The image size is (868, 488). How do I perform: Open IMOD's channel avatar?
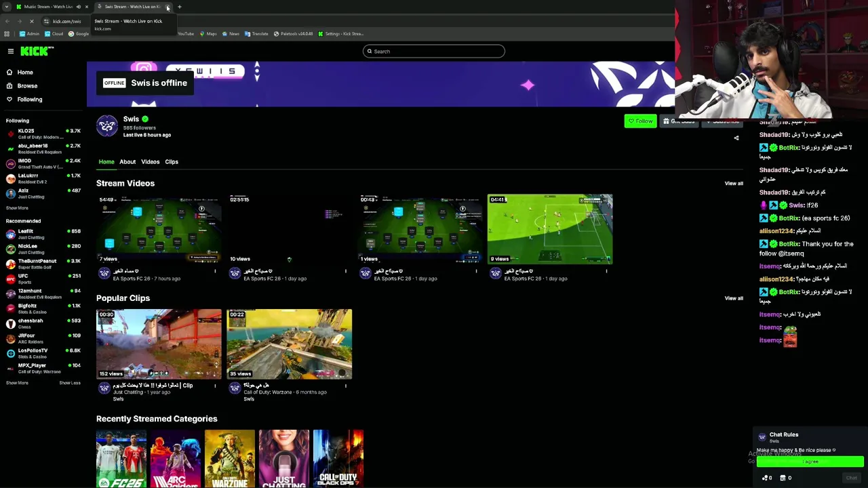tap(10, 163)
